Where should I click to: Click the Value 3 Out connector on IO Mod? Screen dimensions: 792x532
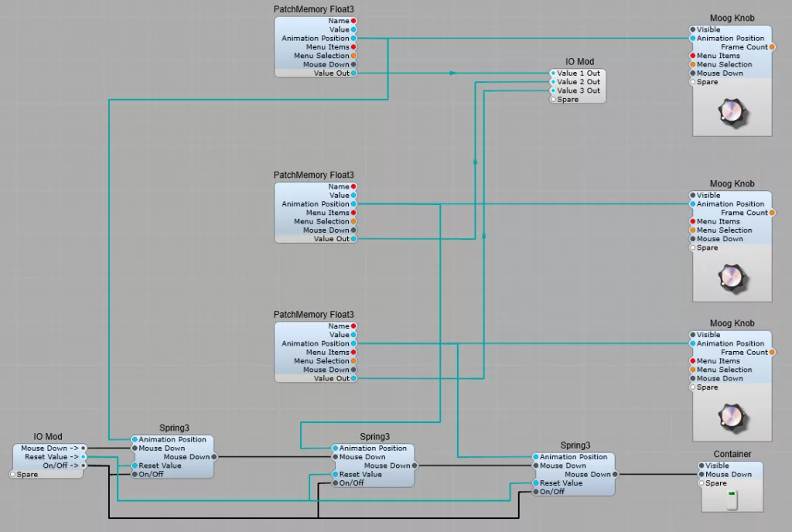[553, 90]
